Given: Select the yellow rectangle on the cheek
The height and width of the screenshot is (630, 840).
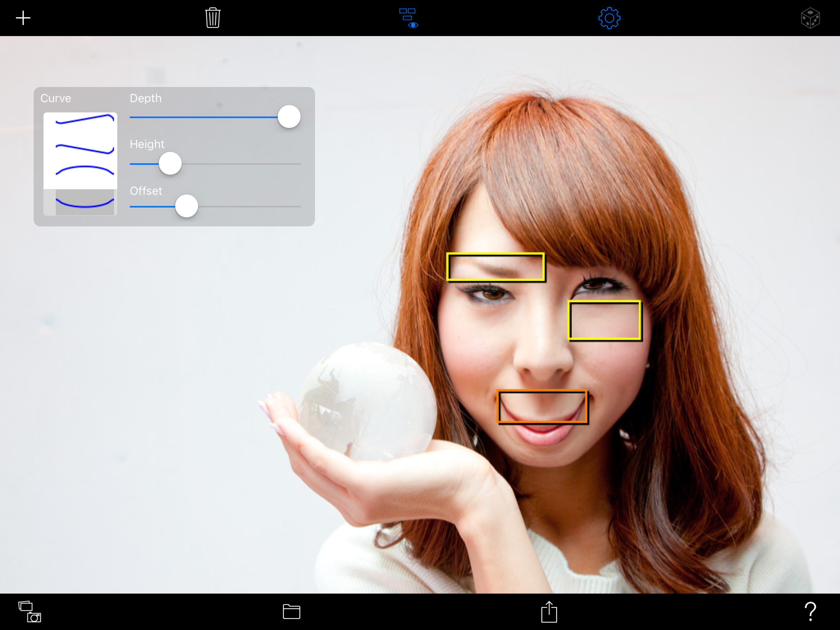Looking at the screenshot, I should click(604, 320).
